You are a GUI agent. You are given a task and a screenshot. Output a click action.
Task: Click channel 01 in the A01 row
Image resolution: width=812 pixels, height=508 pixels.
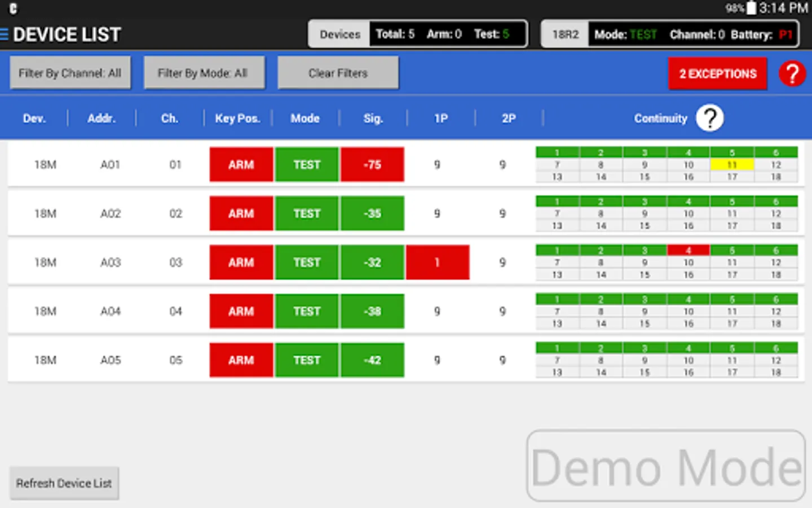point(176,165)
